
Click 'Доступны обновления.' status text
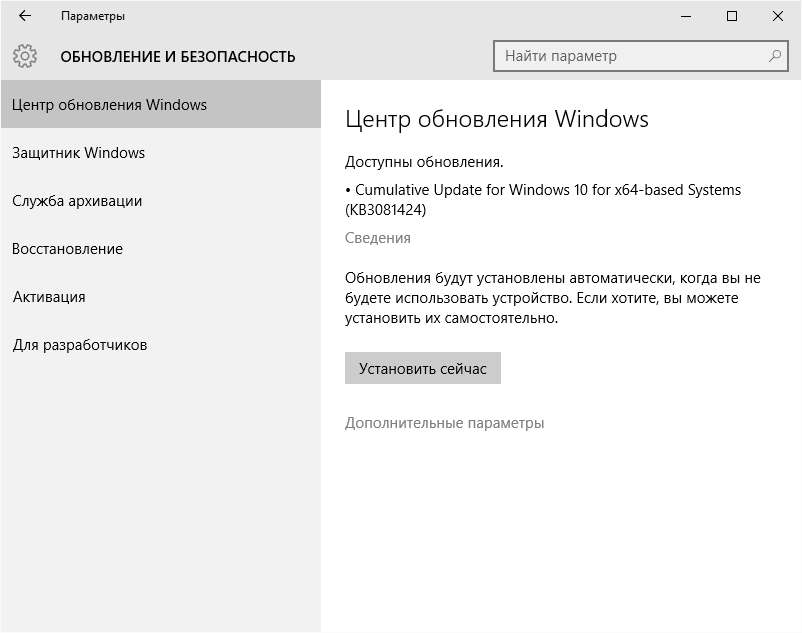tap(424, 162)
